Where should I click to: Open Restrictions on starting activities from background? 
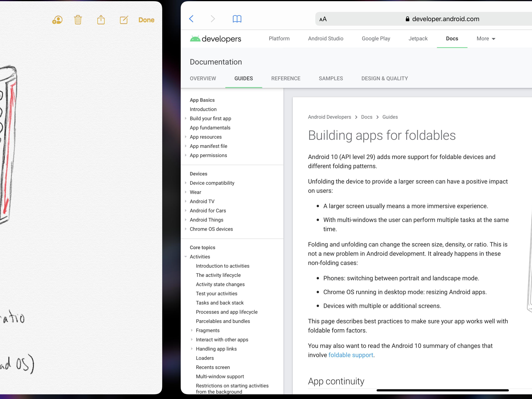pyautogui.click(x=232, y=389)
